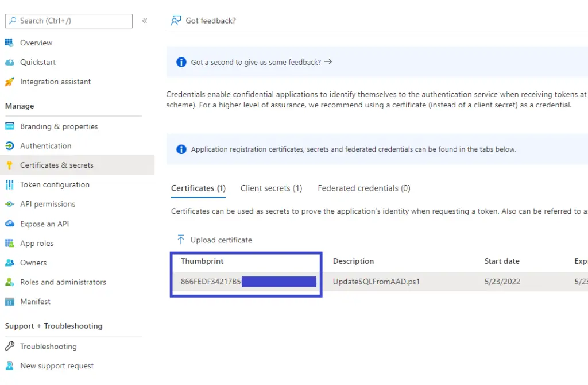Click the Branding & properties icon

coord(9,126)
